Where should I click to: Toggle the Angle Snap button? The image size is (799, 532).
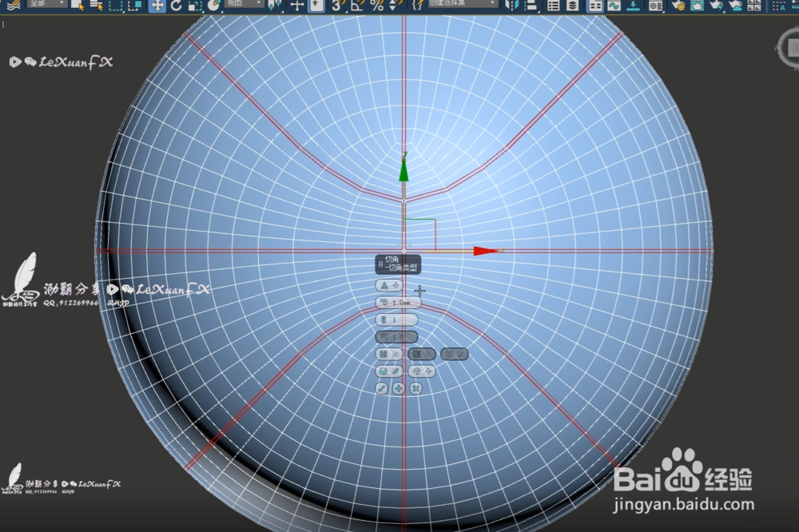[x=357, y=6]
